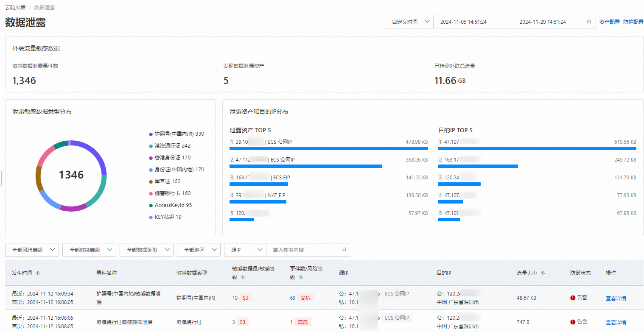Viewport: 644px width, 332px height.
Task: Click the 131.70 KB destination value
Action: coord(625,178)
